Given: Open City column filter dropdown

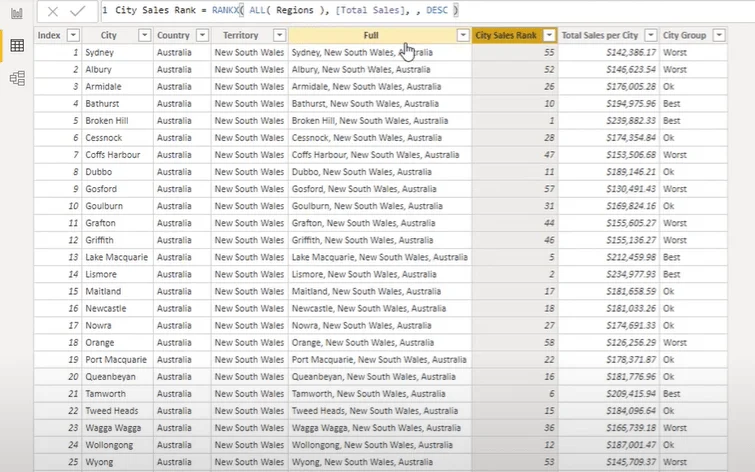Looking at the screenshot, I should [144, 35].
